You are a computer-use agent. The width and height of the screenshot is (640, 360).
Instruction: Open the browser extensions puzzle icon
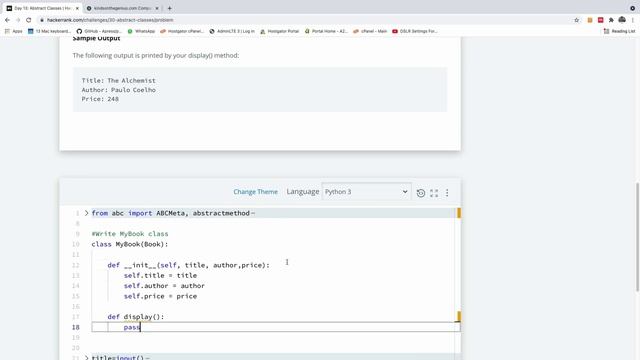click(611, 20)
